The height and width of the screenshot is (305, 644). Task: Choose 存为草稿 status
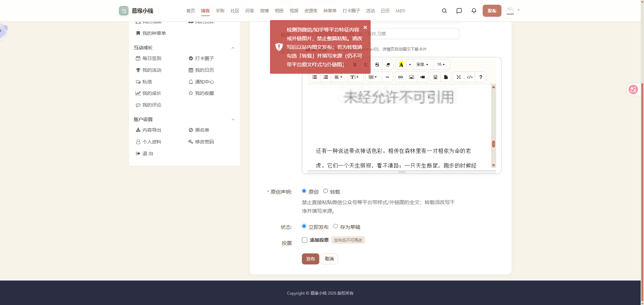click(335, 226)
